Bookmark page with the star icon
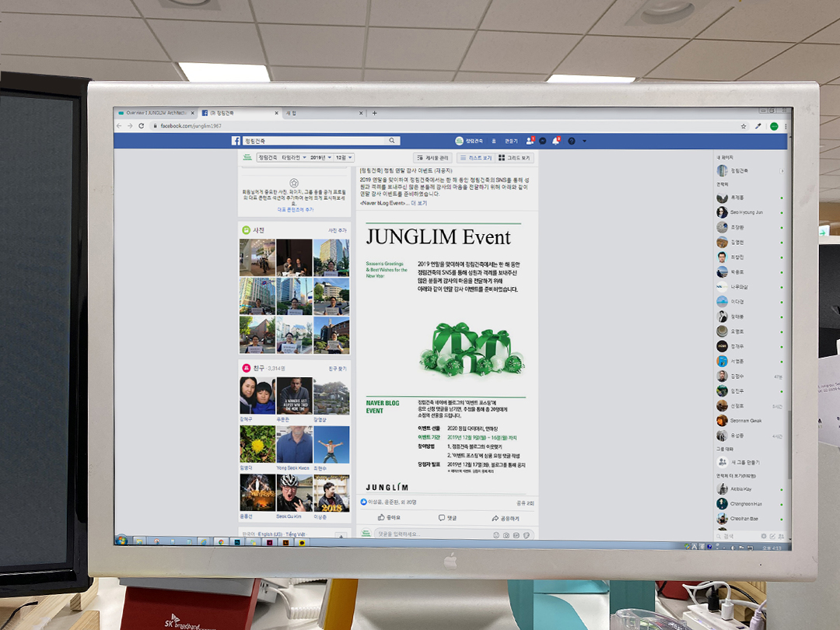840x630 pixels. click(x=744, y=127)
